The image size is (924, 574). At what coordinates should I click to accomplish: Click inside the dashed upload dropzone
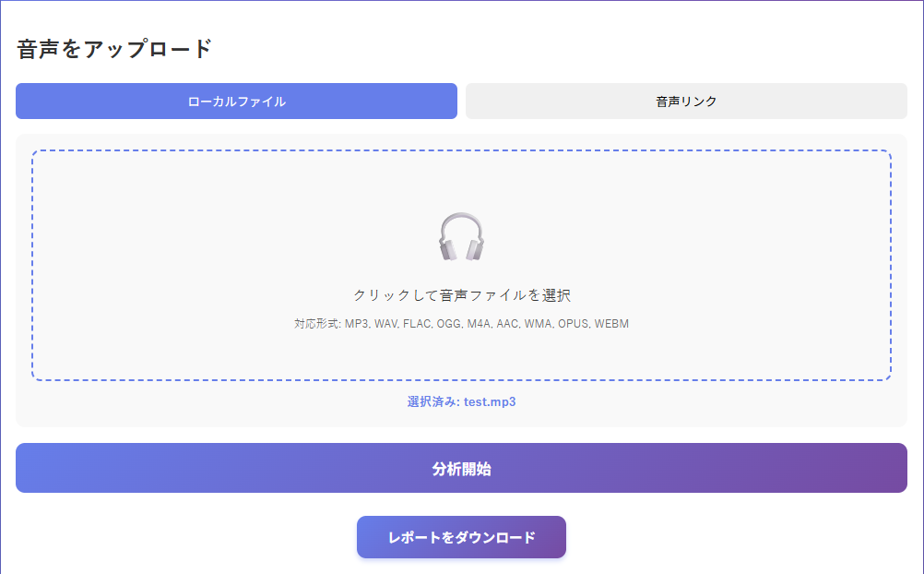point(461,263)
